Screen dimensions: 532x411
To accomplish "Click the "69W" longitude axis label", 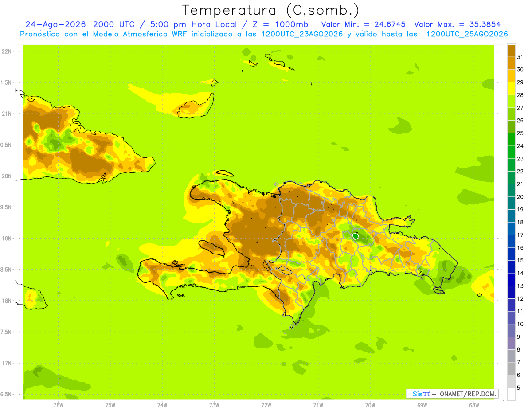I will (422, 405).
